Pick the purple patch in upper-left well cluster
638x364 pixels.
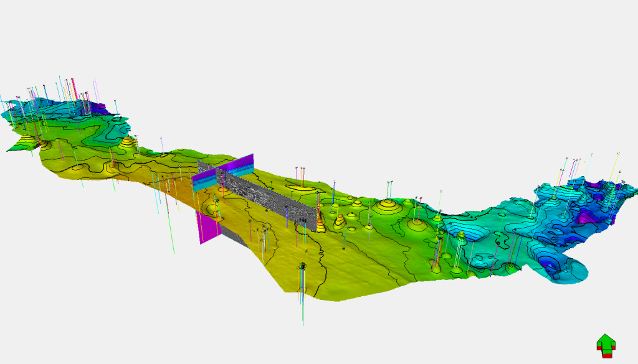point(98,107)
